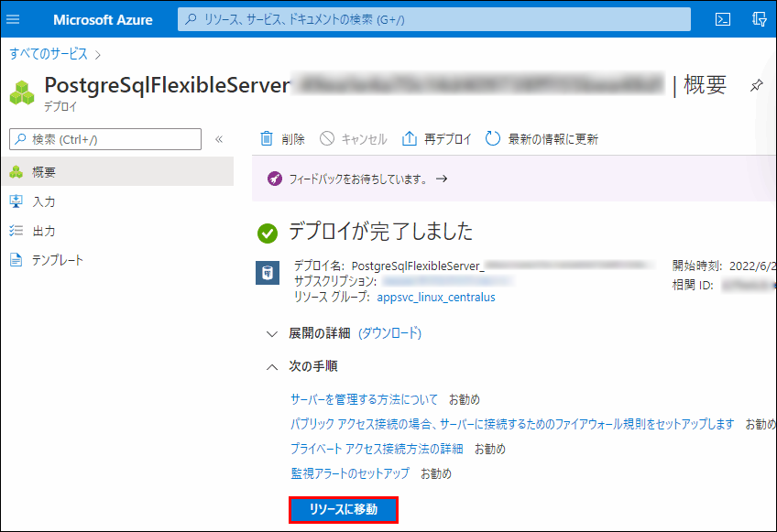
Task: Expand the 展開の詳細 section
Action: coord(272,334)
